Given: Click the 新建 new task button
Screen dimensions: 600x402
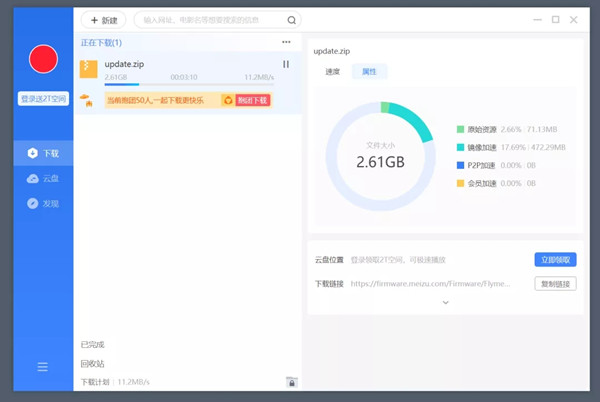Looking at the screenshot, I should tap(103, 20).
